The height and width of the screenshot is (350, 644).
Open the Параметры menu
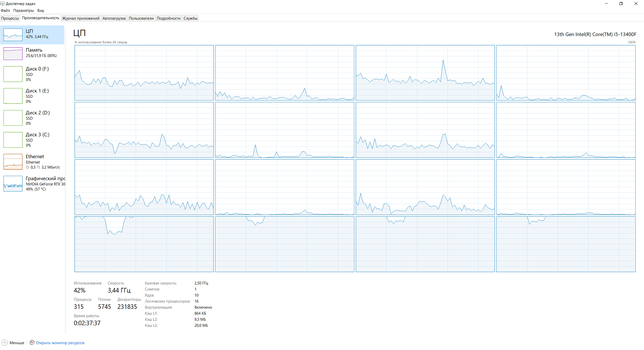[24, 10]
